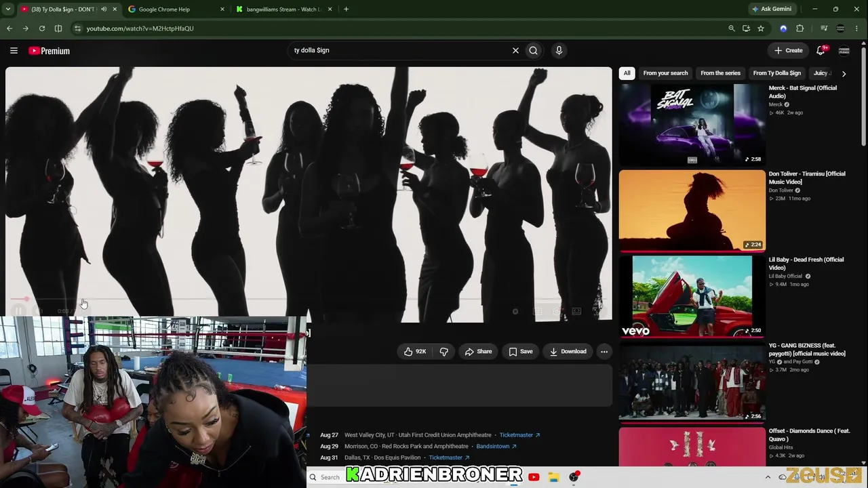This screenshot has height=488, width=868.
Task: Select the From the series chip
Action: pyautogui.click(x=720, y=73)
